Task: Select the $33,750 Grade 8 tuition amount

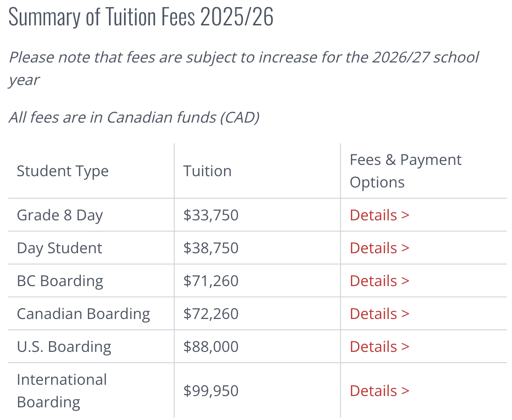Action: [211, 215]
